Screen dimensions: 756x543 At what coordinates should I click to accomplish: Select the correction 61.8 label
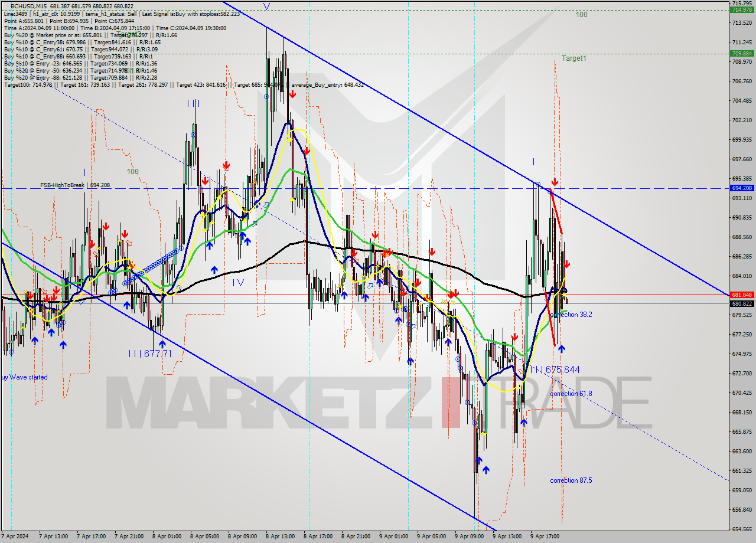(x=571, y=394)
